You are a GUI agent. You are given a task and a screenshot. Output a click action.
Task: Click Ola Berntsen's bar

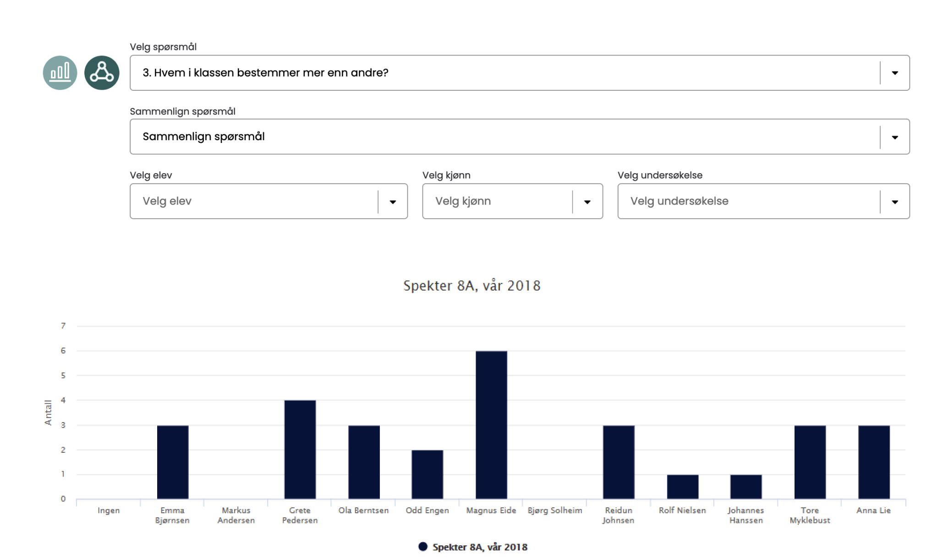coord(364,462)
